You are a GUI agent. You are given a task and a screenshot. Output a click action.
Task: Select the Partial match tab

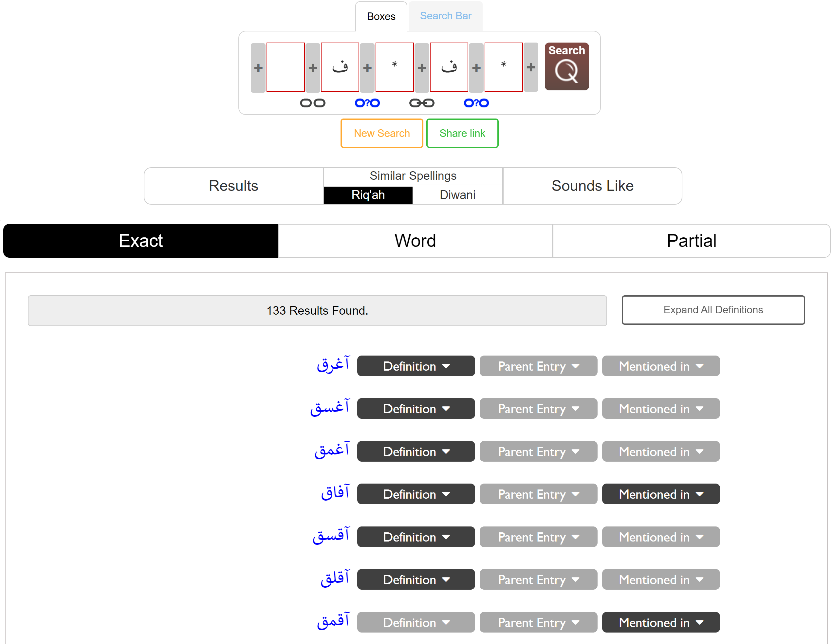pos(691,241)
